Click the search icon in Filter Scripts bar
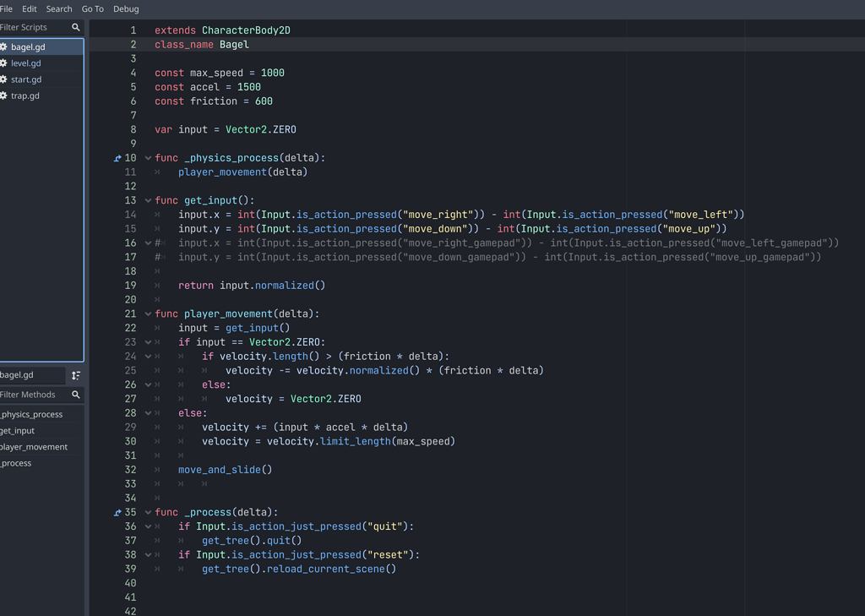Image resolution: width=865 pixels, height=616 pixels. coord(75,27)
